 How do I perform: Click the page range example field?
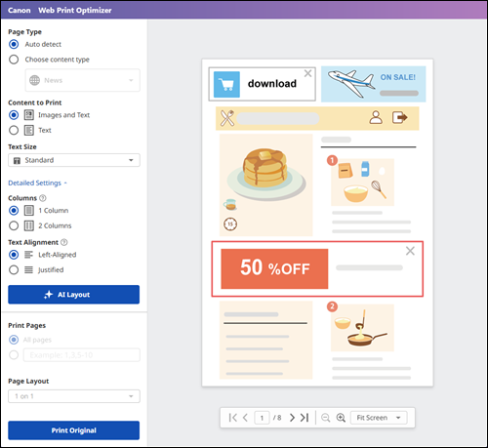[x=82, y=355]
